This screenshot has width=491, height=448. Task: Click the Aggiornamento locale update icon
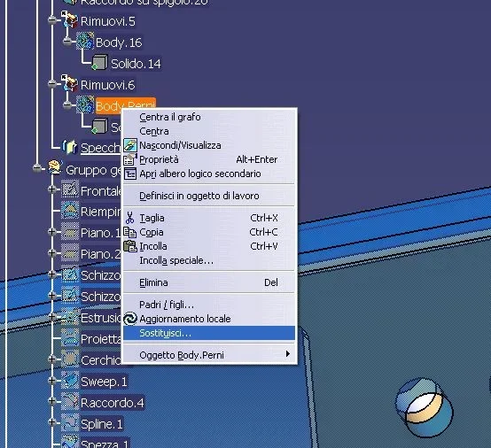coord(130,319)
